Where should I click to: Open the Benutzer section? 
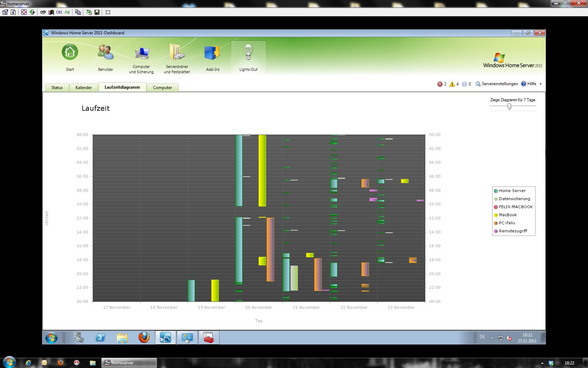106,58
